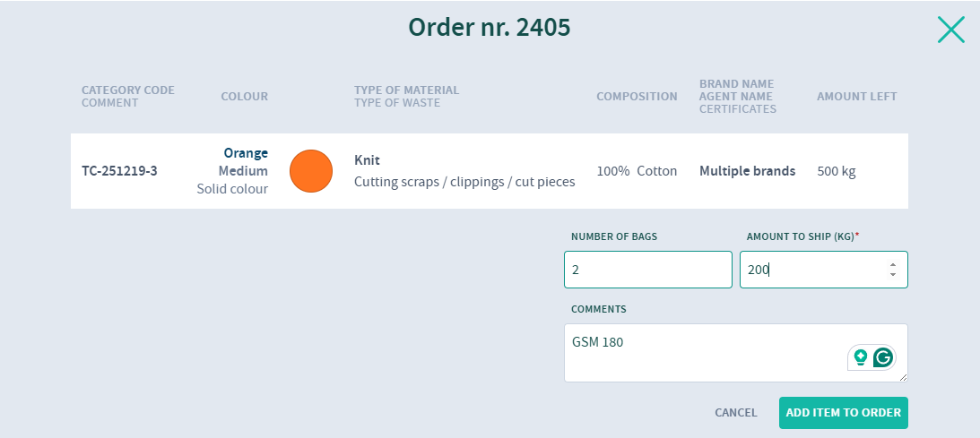The width and height of the screenshot is (980, 438).
Task: Select category code TC-251219-3
Action: [x=119, y=171]
